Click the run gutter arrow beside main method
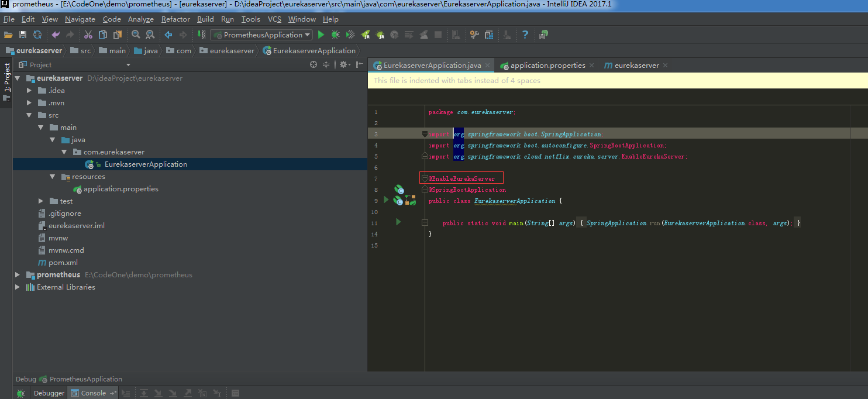Screen dimensions: 868x399 pyautogui.click(x=398, y=222)
